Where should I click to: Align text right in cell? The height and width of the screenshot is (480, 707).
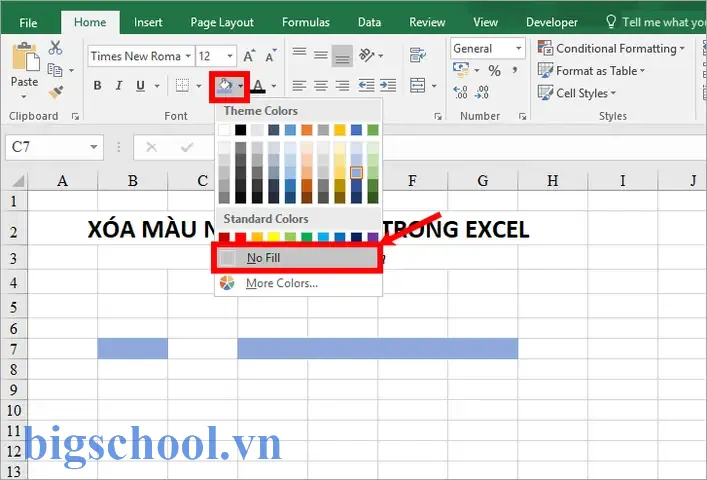(x=342, y=85)
